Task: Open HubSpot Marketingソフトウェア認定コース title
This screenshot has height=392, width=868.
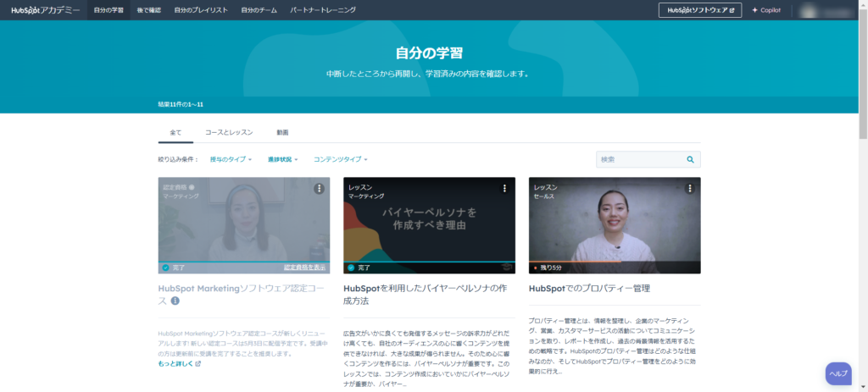Action: point(240,295)
